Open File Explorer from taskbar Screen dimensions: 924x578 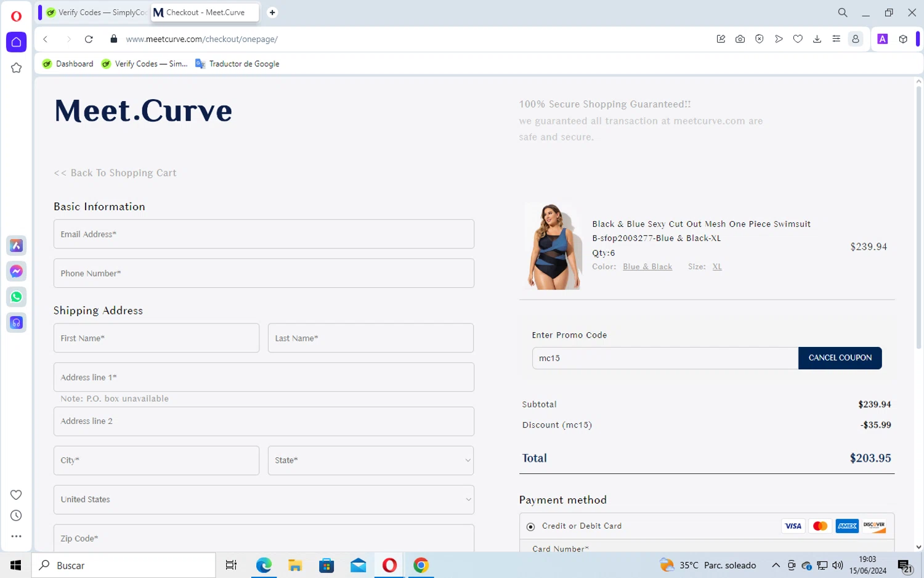tap(295, 565)
